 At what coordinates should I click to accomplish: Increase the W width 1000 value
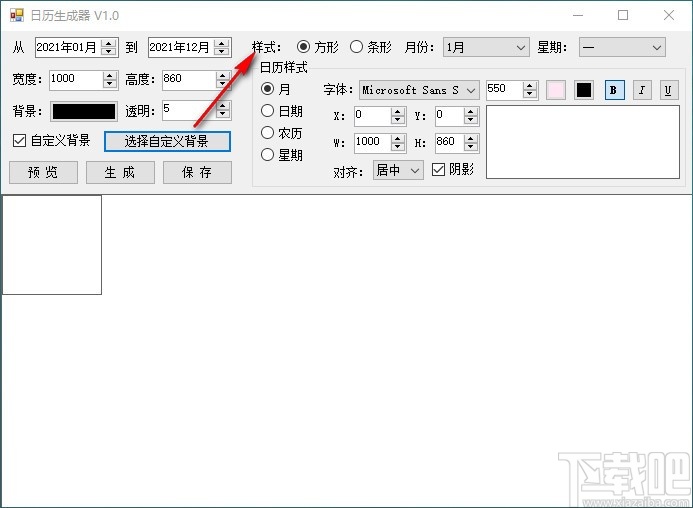coord(398,138)
